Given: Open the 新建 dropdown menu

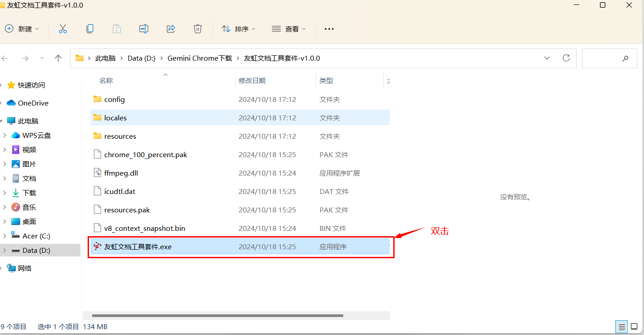Looking at the screenshot, I should coord(22,29).
